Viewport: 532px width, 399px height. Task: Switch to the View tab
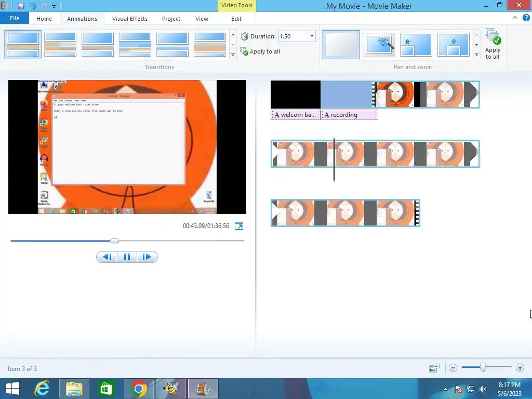click(x=202, y=19)
